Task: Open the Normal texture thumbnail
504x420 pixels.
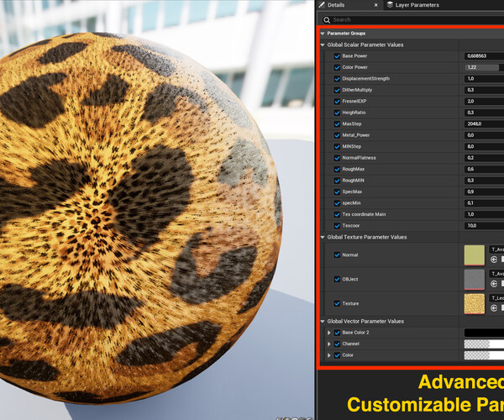Action: pos(475,255)
